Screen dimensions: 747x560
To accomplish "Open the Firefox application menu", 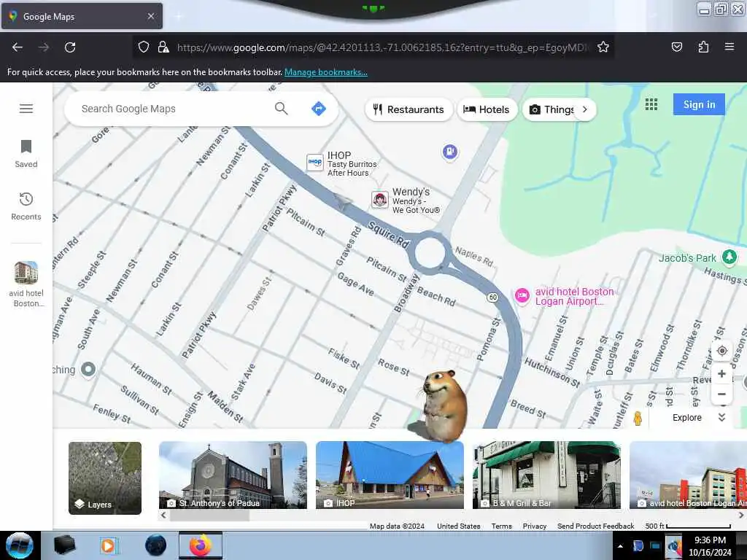I will (729, 47).
